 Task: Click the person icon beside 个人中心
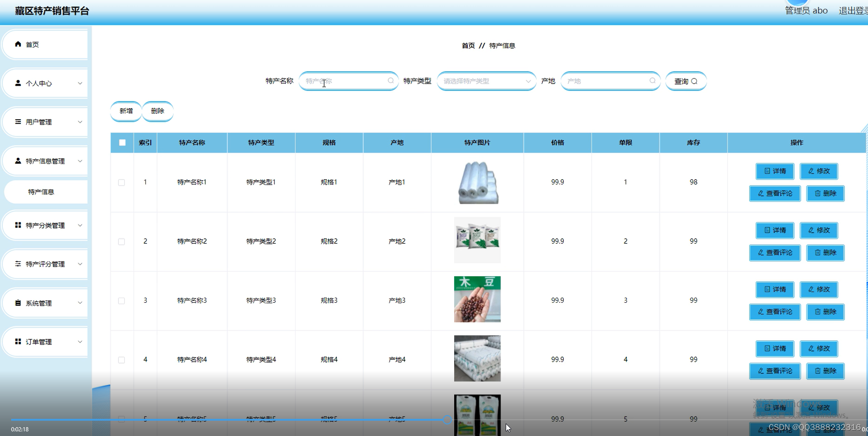coord(18,83)
